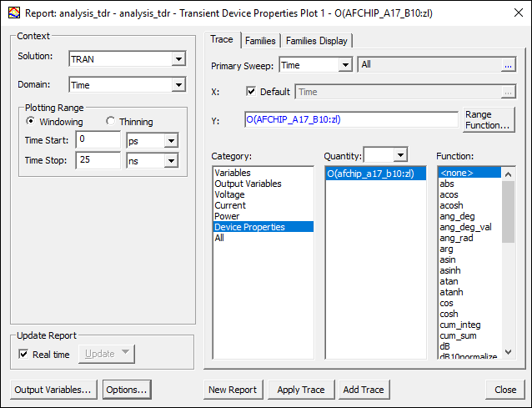
Task: Open Output Variables dialog
Action: click(53, 390)
